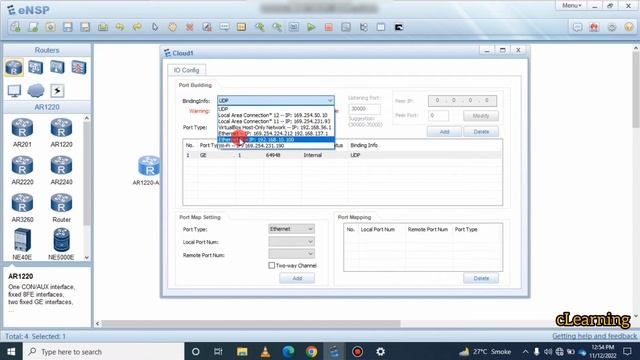The height and width of the screenshot is (360, 640).
Task: Click the Save topology disk icon
Action: pyautogui.click(x=68, y=27)
